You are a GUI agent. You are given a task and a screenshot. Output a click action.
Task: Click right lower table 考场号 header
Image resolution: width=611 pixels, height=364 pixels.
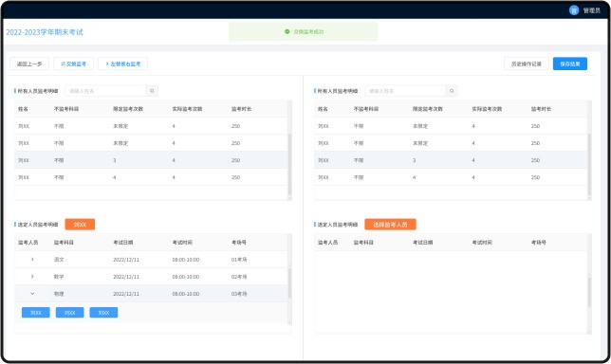click(x=539, y=242)
